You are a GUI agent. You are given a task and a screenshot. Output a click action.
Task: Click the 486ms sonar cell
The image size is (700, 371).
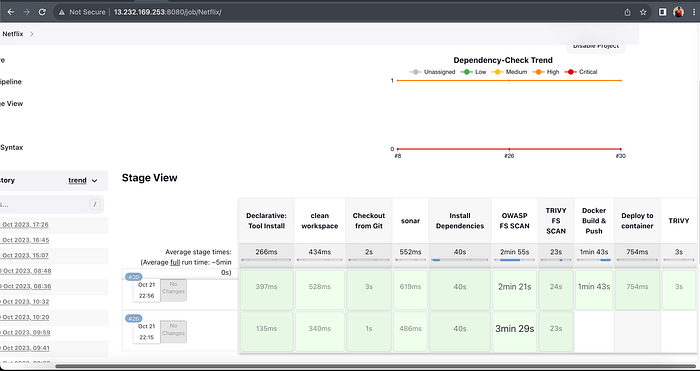pyautogui.click(x=410, y=331)
